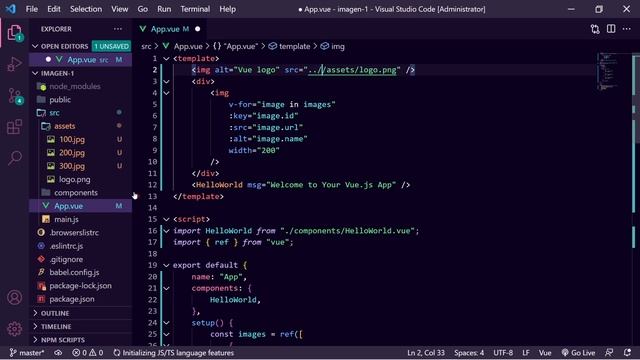Click the feedback icon in status bar

click(x=609, y=353)
